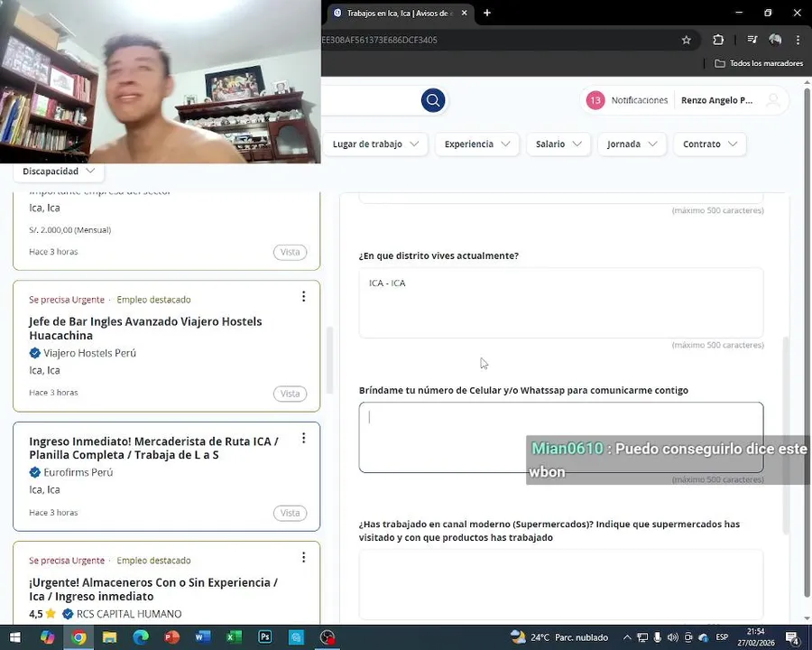The image size is (812, 650).
Task: Click the user avatar icon next to Renzo Angelo
Action: 773,100
